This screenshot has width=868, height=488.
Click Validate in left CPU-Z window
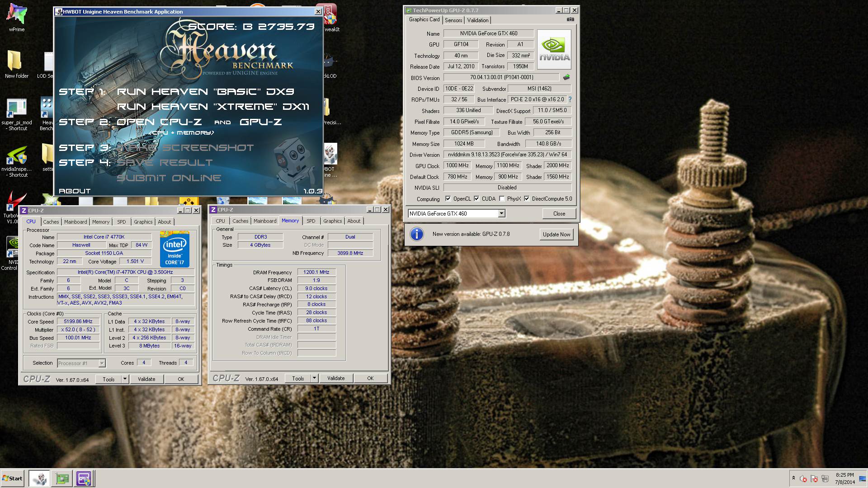pos(146,379)
